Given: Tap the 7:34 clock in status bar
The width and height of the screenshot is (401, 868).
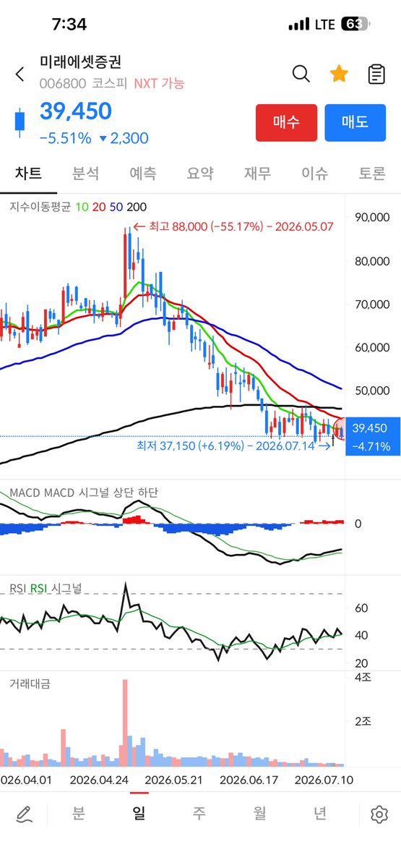Looking at the screenshot, I should pyautogui.click(x=69, y=24).
